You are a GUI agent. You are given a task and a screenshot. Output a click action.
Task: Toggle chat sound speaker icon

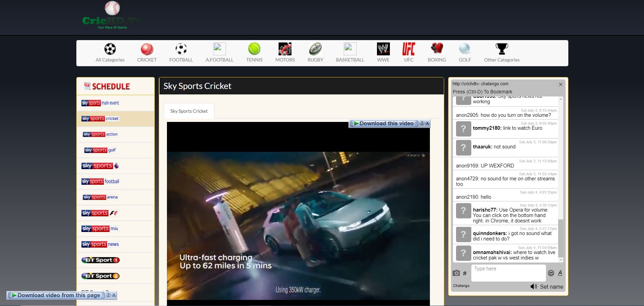(533, 287)
